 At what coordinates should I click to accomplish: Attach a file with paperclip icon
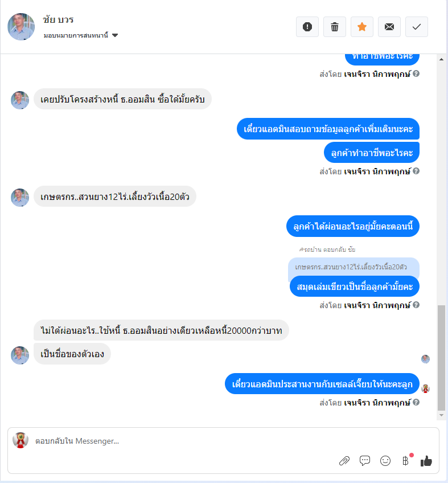click(344, 461)
